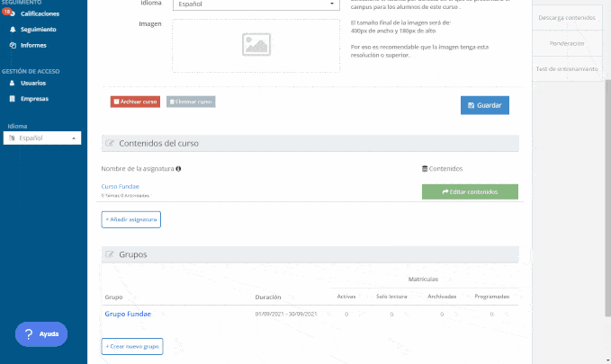Click the Calificaciones notification badge icon
This screenshot has height=364, width=611.
(8, 13)
